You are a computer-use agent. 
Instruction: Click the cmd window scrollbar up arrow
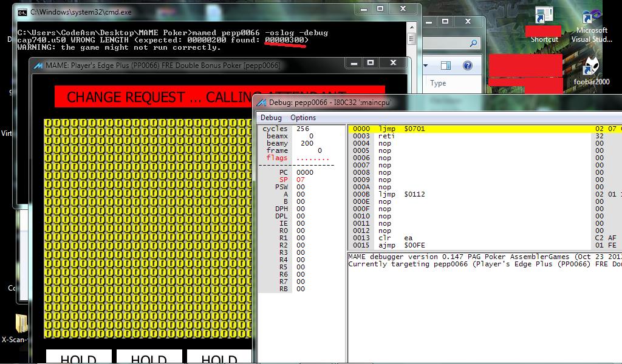click(411, 27)
